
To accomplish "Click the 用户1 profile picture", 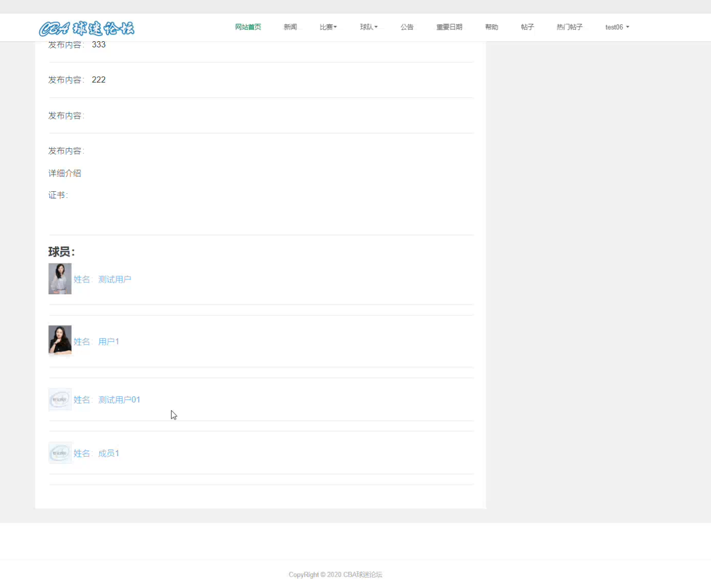I will (60, 341).
